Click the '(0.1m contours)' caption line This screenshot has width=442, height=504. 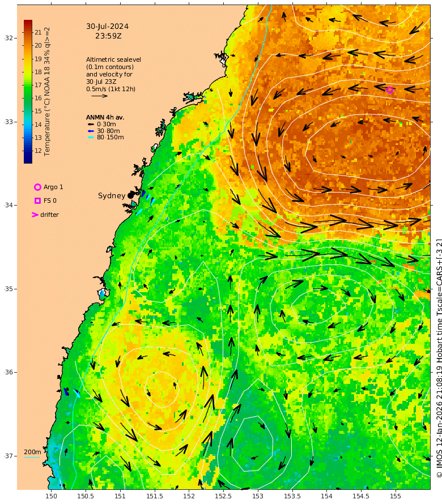(110, 67)
